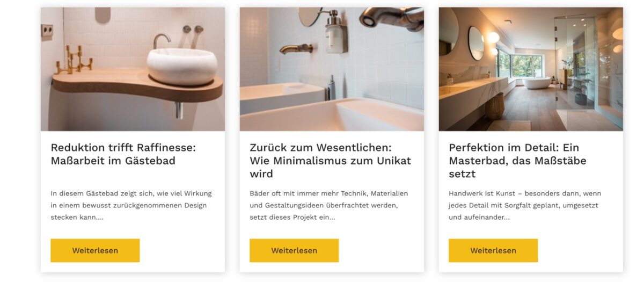The height and width of the screenshot is (282, 644).
Task: Click the large faucet spout atop second photo
Action: 392,18
